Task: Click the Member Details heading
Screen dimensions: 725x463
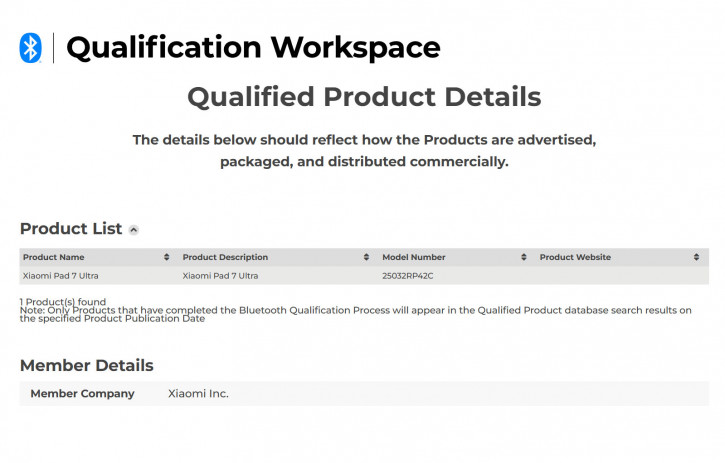Action: coord(86,365)
